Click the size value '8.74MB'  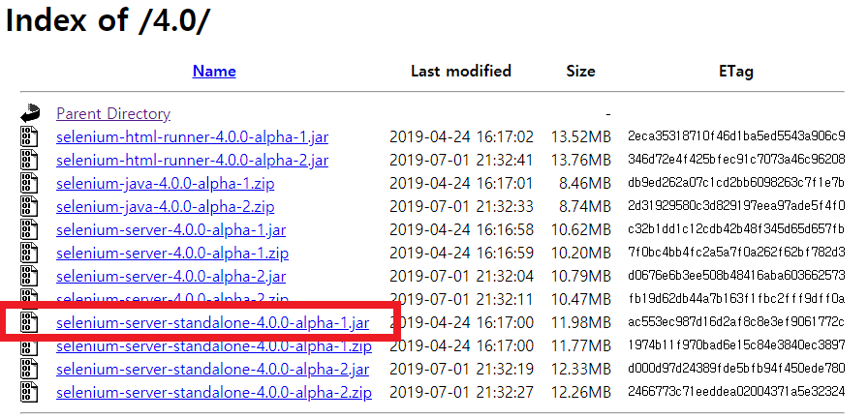[x=585, y=207]
